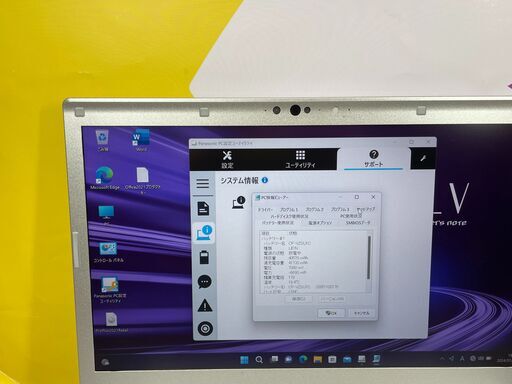Open taskbar Search magnifier

point(259,360)
